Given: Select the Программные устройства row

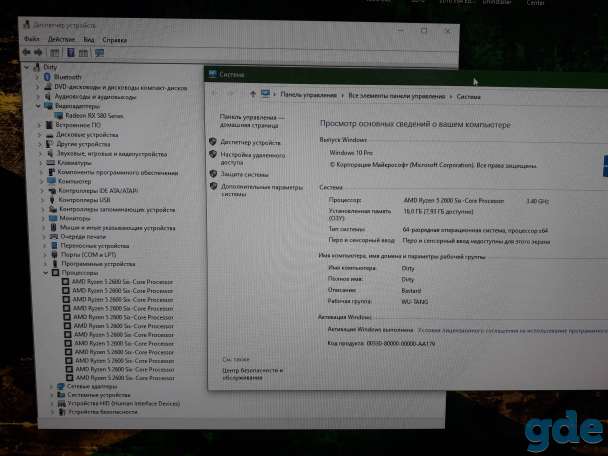Looking at the screenshot, I should [98, 264].
